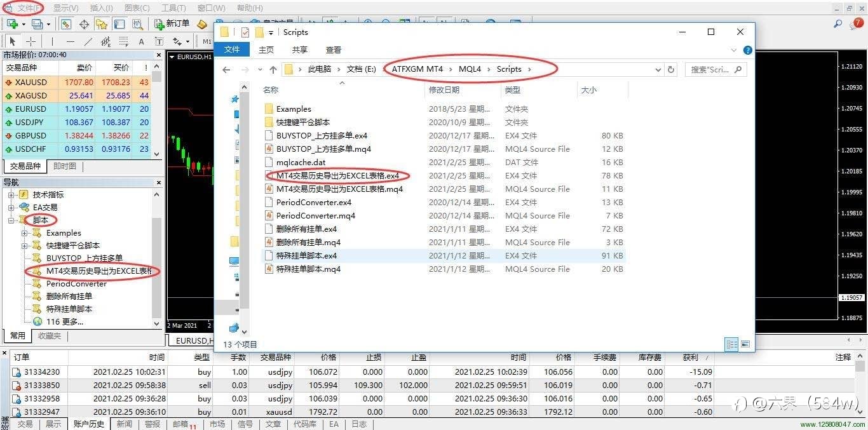Screen dimensions: 868x430
Task: Select the cursor arrow tool
Action: pyautogui.click(x=13, y=41)
